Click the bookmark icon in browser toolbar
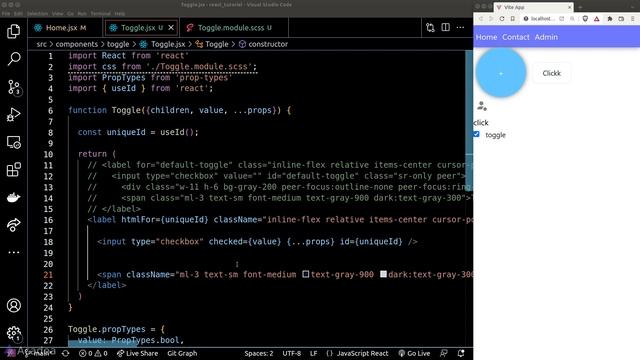 pyautogui.click(x=513, y=19)
